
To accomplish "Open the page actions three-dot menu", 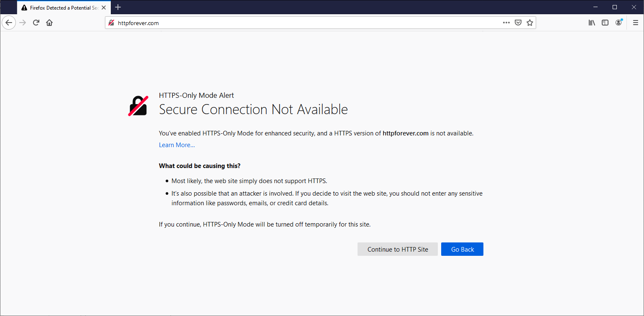I will [506, 23].
